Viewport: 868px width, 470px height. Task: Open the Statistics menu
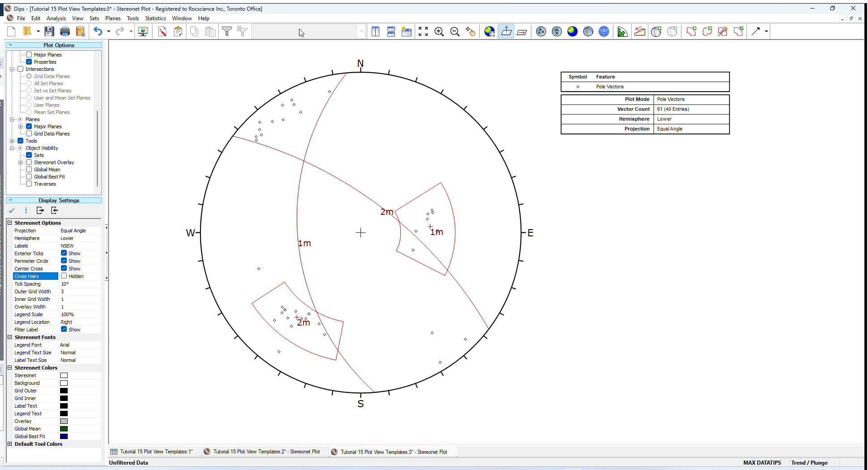[155, 18]
